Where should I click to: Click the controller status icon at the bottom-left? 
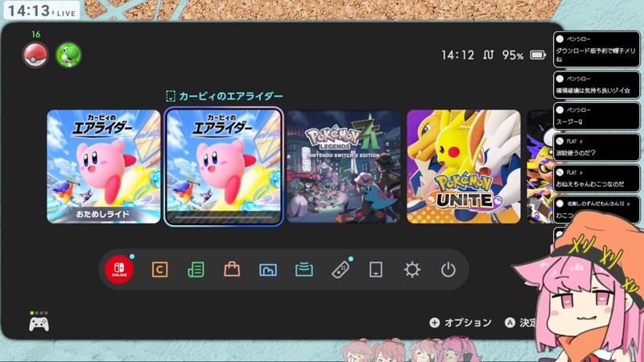(39, 322)
